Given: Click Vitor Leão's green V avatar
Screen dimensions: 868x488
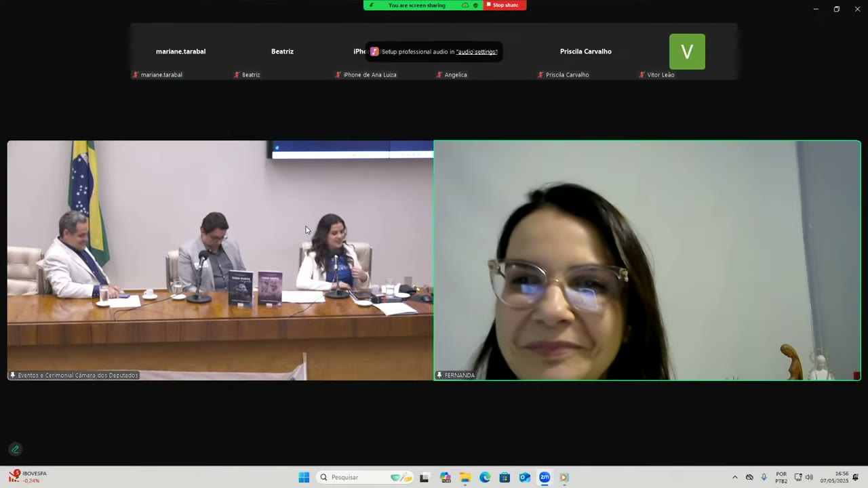Looking at the screenshot, I should coord(687,52).
